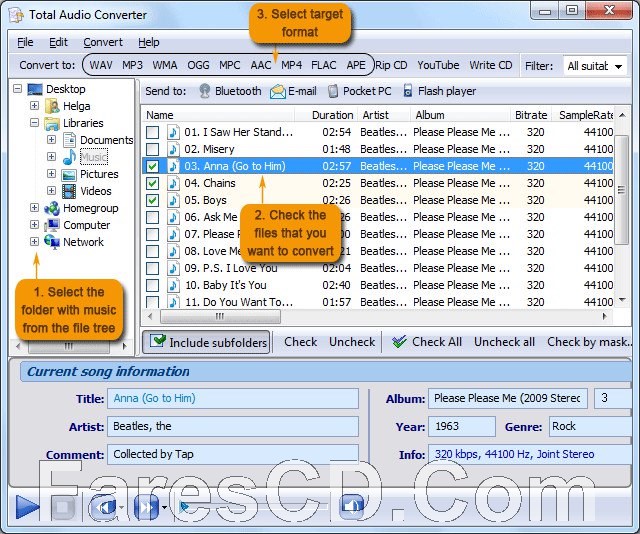The height and width of the screenshot is (534, 640).
Task: Select FLAC as target format
Action: tap(324, 65)
